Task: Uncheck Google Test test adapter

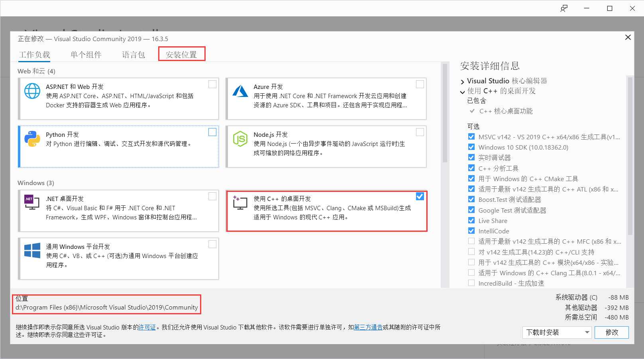Action: pos(471,210)
